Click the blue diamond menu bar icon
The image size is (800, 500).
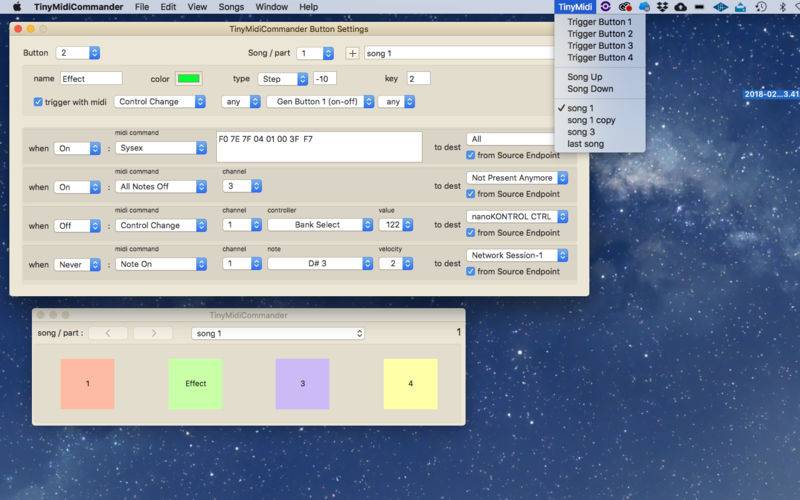(x=720, y=7)
